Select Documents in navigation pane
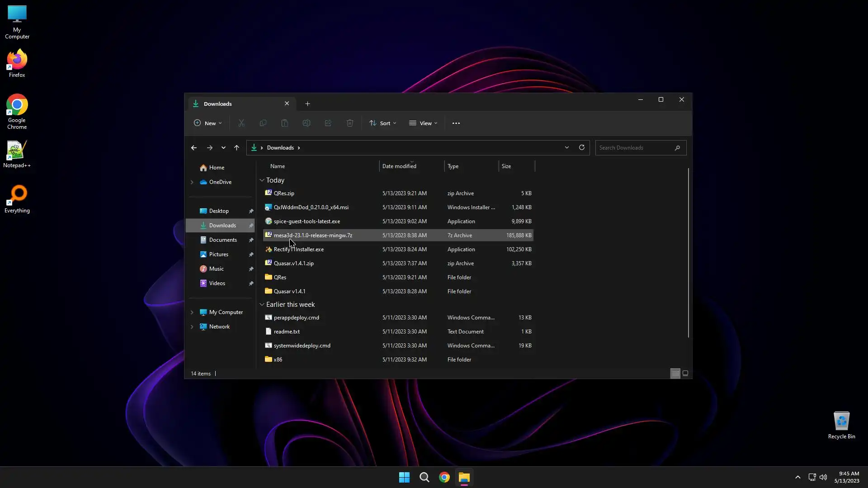 click(x=223, y=240)
